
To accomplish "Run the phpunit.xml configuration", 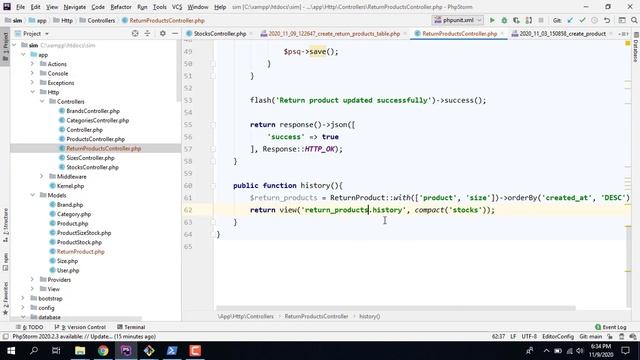I will coord(492,20).
